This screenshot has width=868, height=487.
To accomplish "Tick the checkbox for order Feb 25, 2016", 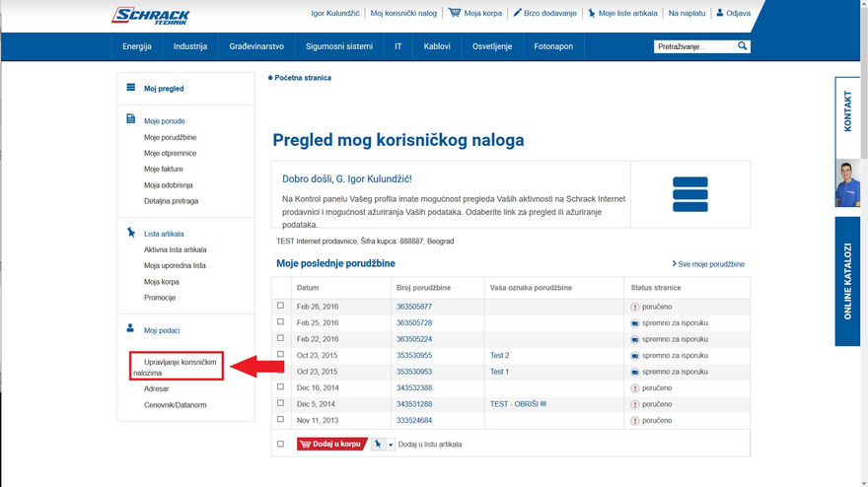I will pyautogui.click(x=281, y=321).
